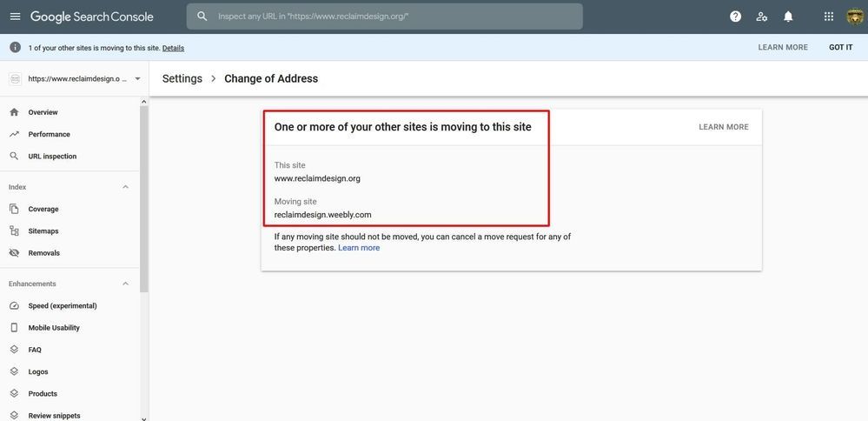
Task: Open the property selector dropdown arrow
Action: [137, 78]
